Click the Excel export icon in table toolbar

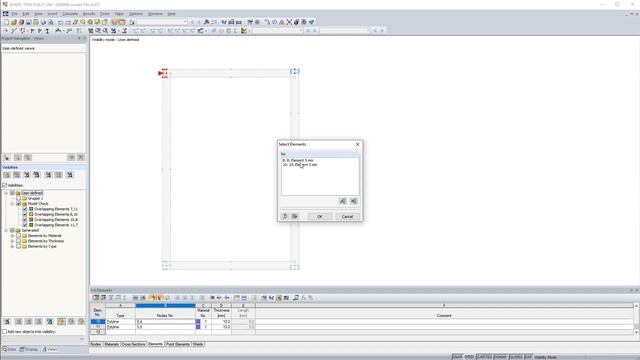279,298
